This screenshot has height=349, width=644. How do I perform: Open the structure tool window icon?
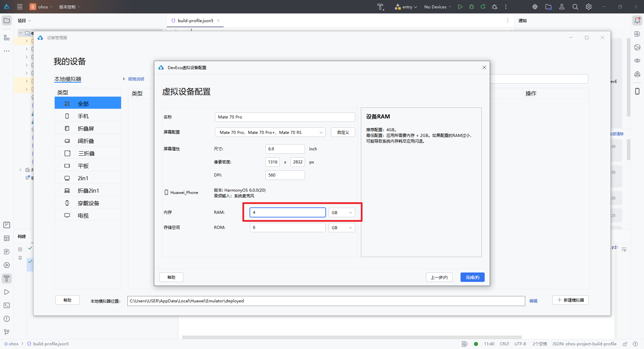pyautogui.click(x=7, y=38)
